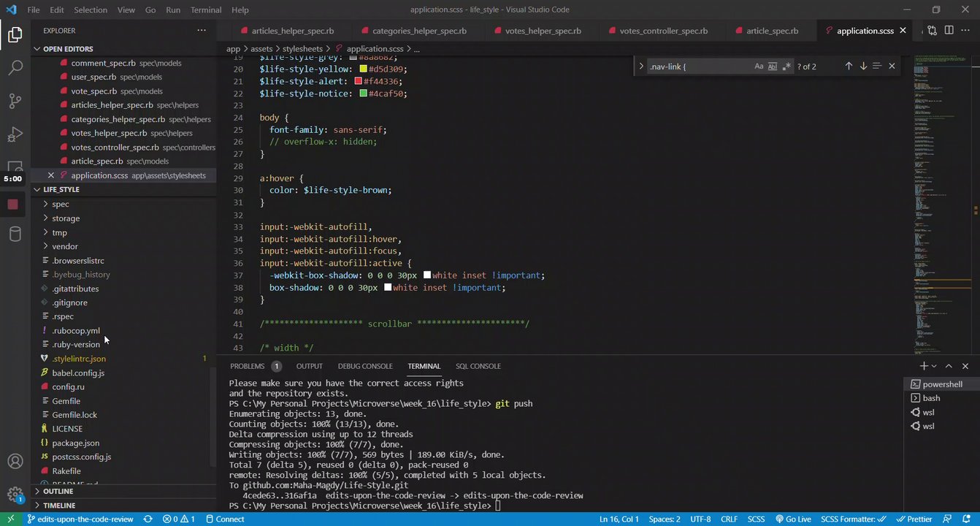This screenshot has width=980, height=526.
Task: Click the Go Live server button
Action: 793,519
